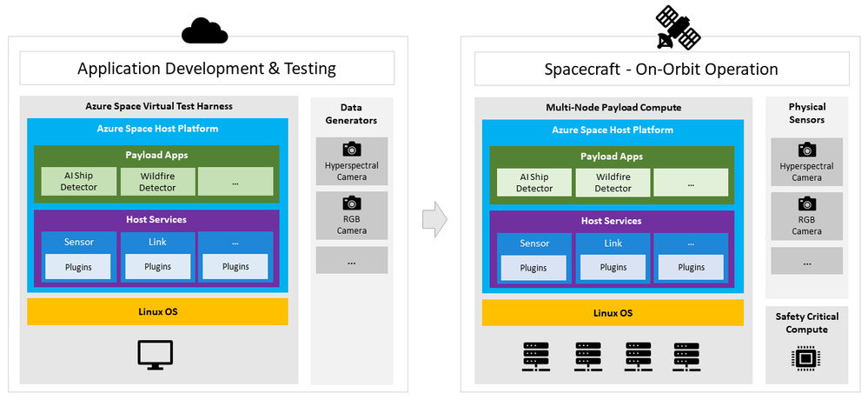
Task: Click the Link service label in spacecraft panel
Action: [613, 243]
